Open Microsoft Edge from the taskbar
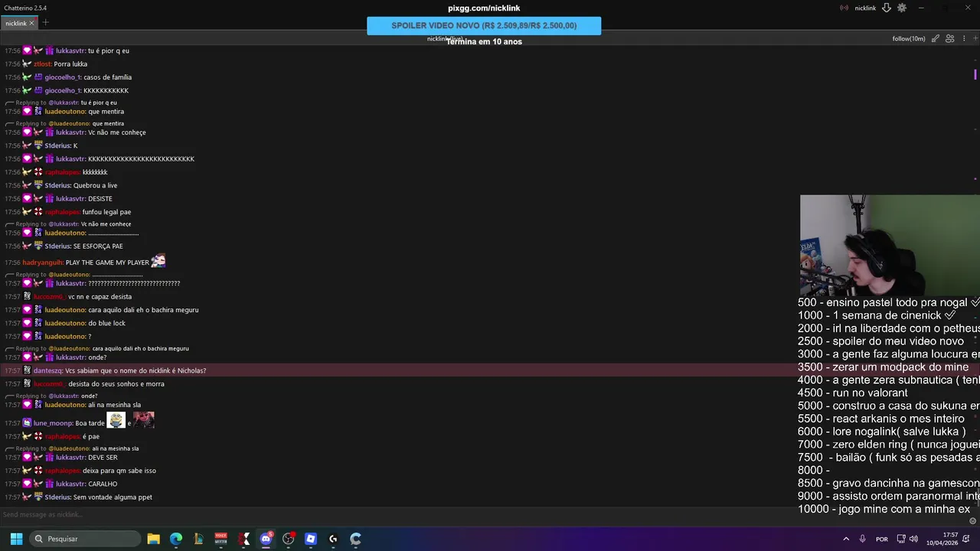980x551 pixels. [x=176, y=539]
